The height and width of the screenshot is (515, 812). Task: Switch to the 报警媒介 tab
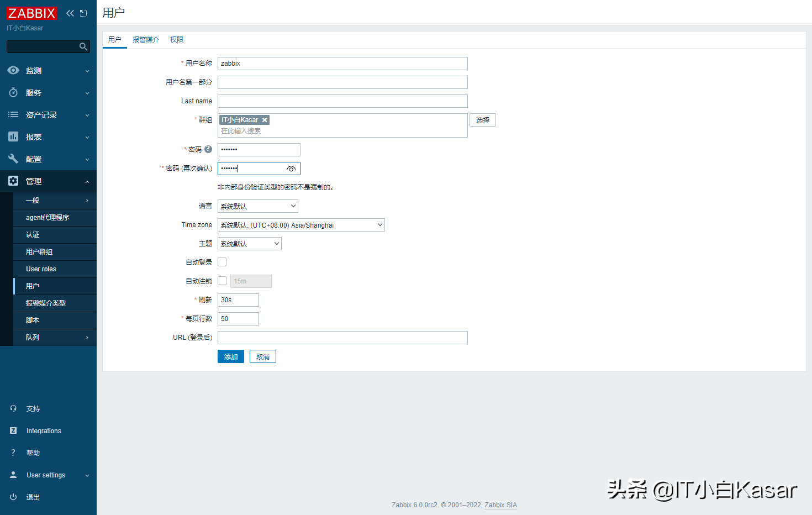(146, 40)
